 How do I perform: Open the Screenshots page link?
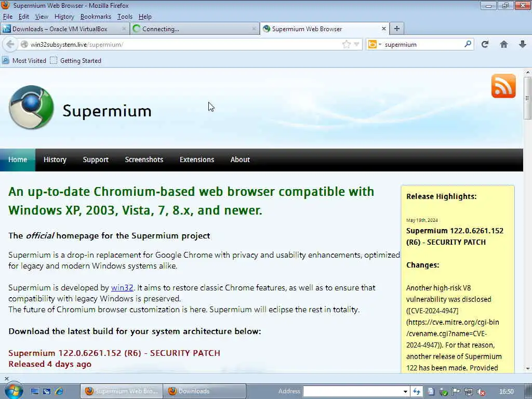click(x=144, y=160)
